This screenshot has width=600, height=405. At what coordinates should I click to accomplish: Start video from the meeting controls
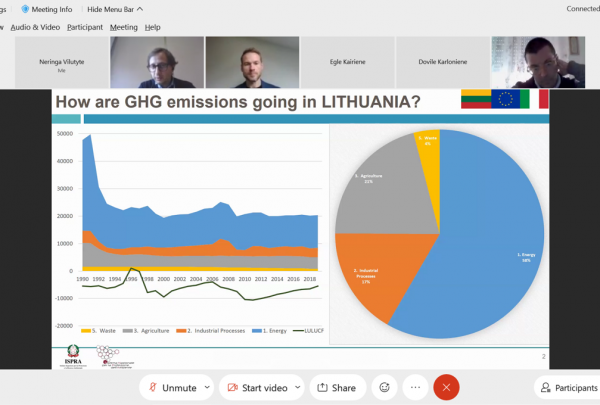coord(256,387)
